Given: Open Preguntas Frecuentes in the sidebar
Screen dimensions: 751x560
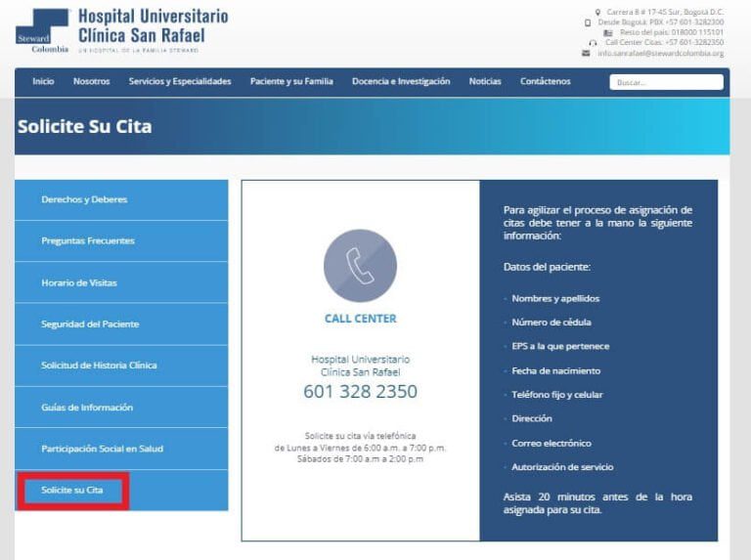Looking at the screenshot, I should [121, 240].
